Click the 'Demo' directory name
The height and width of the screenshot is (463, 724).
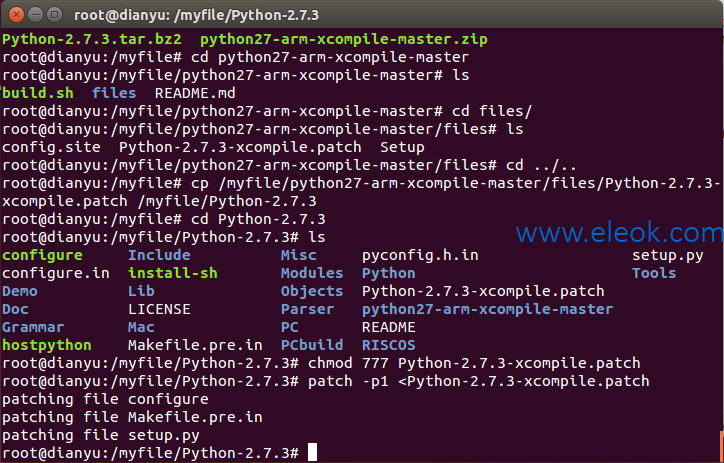click(x=20, y=291)
